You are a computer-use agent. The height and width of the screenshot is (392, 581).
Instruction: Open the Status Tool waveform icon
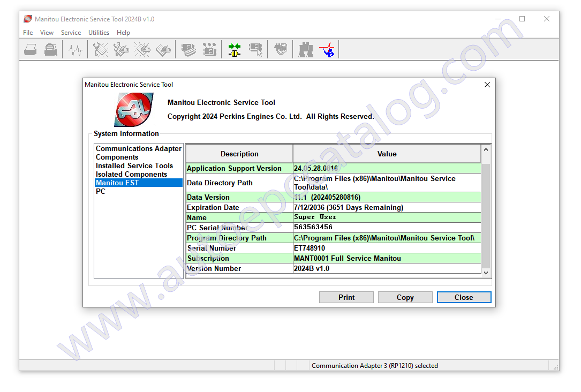(75, 50)
